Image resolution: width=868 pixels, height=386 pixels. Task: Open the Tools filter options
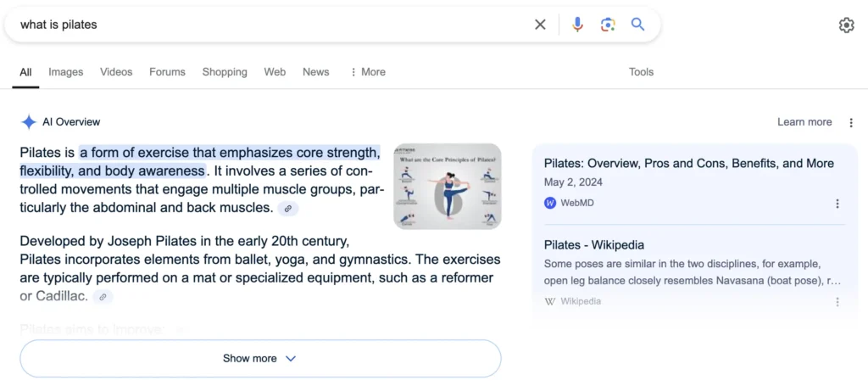641,72
